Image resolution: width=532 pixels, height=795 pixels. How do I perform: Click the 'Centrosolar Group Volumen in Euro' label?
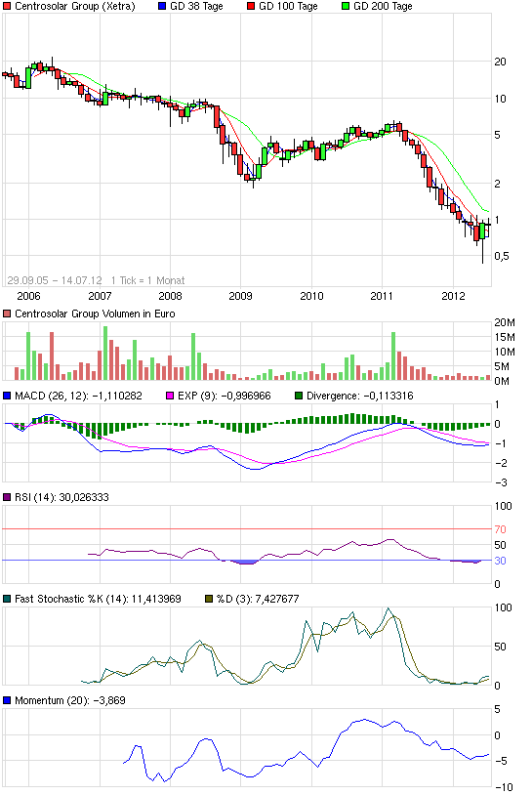(95, 314)
